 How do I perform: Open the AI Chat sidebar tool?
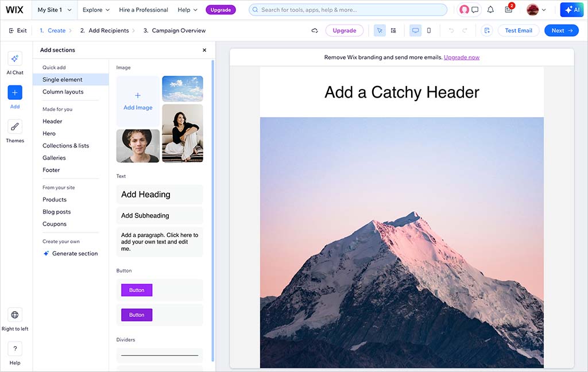(14, 59)
